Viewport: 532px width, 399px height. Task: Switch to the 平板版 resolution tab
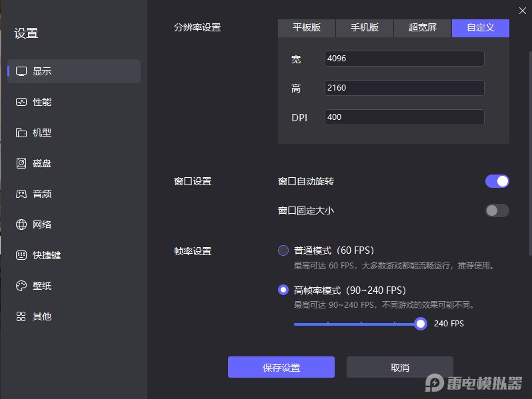click(x=307, y=28)
